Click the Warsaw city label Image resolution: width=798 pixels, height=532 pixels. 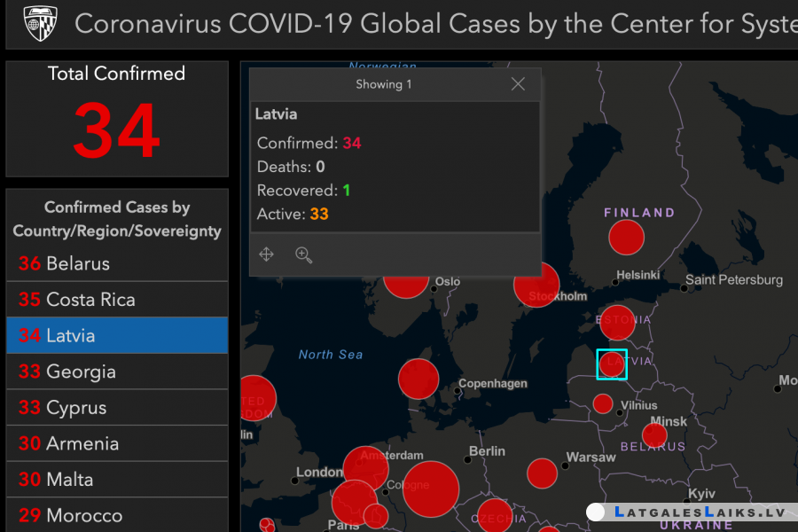(591, 458)
